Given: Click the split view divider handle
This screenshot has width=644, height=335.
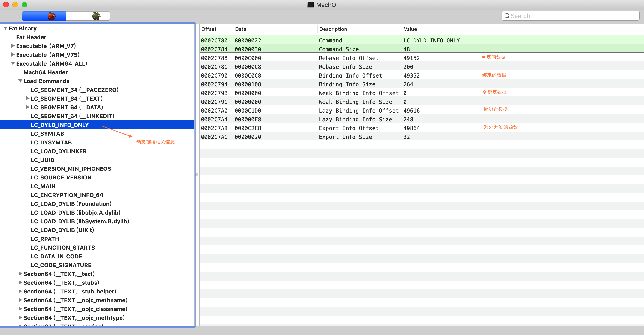Looking at the screenshot, I should (197, 175).
